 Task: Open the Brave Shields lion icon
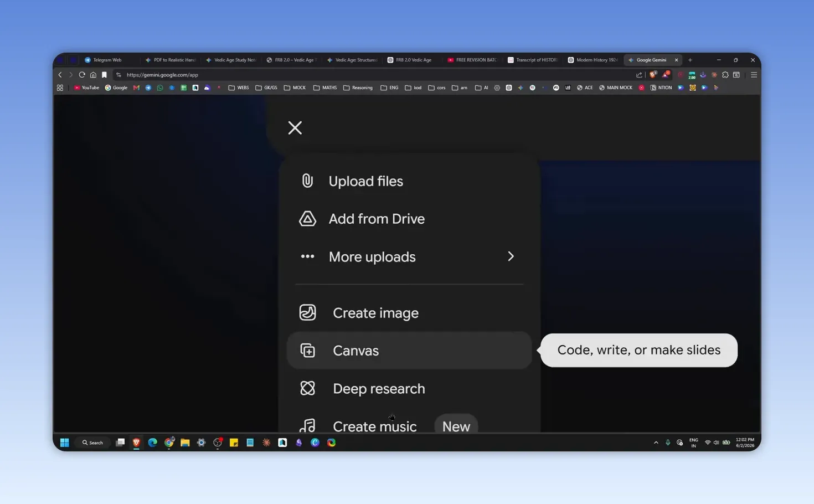click(x=653, y=74)
